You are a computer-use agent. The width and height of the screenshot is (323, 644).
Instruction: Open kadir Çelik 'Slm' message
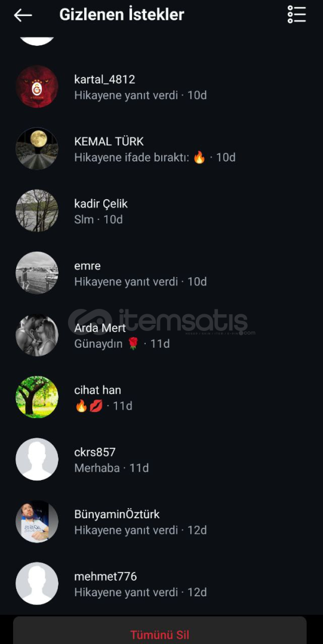pyautogui.click(x=161, y=210)
